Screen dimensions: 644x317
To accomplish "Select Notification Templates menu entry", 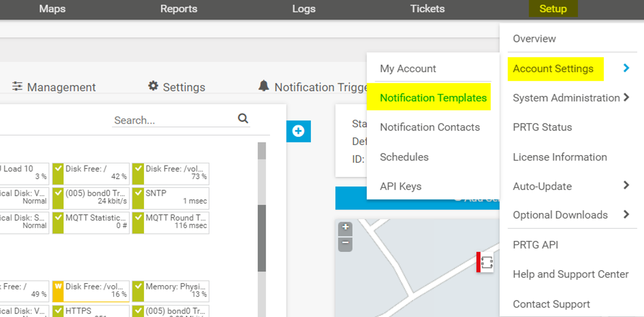I will click(x=433, y=98).
